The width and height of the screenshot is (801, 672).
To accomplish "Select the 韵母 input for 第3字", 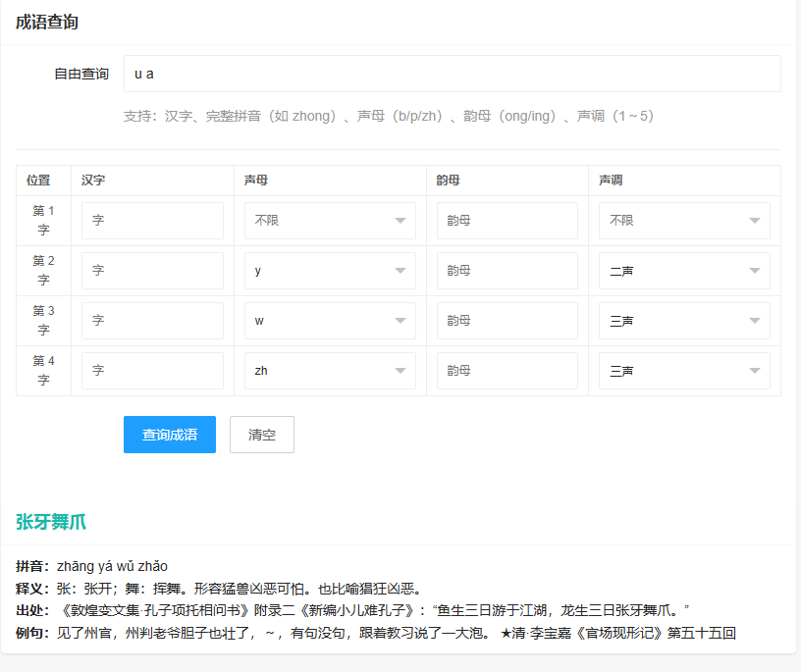I will (x=507, y=320).
